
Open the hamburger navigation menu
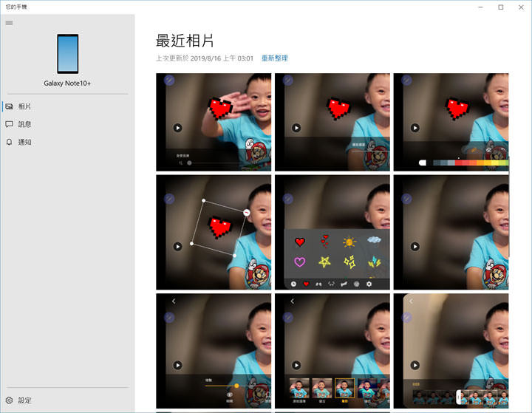pos(9,23)
